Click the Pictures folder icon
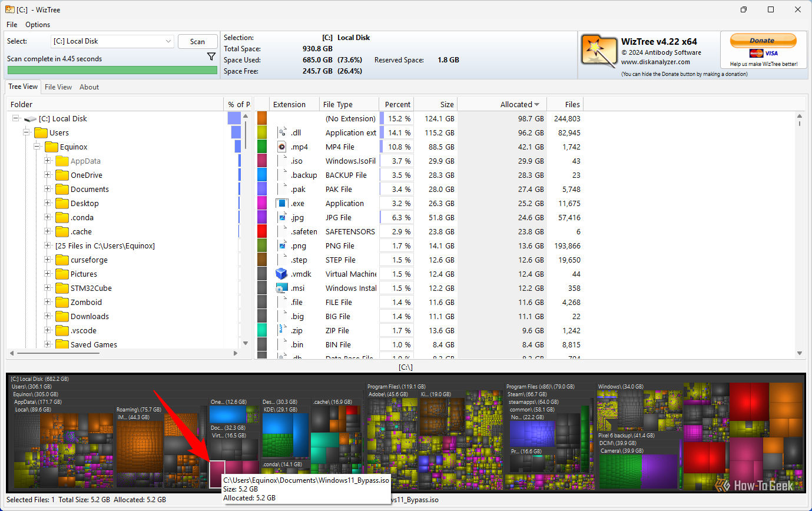 62,274
